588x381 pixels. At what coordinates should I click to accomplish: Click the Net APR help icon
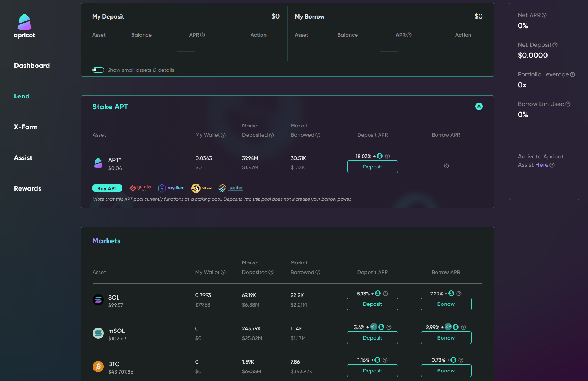pyautogui.click(x=544, y=15)
